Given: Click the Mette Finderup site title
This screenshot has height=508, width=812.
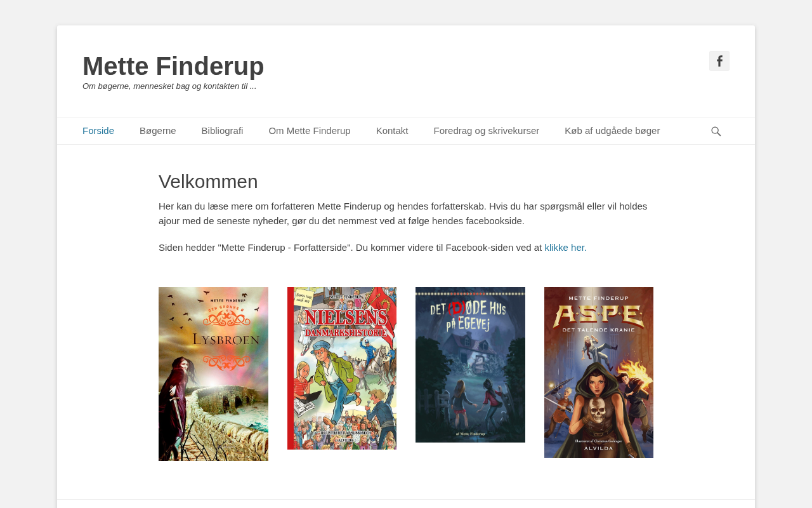Looking at the screenshot, I should point(173,66).
